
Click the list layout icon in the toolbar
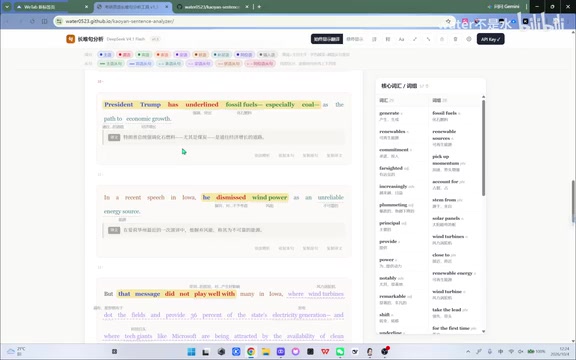(x=374, y=39)
